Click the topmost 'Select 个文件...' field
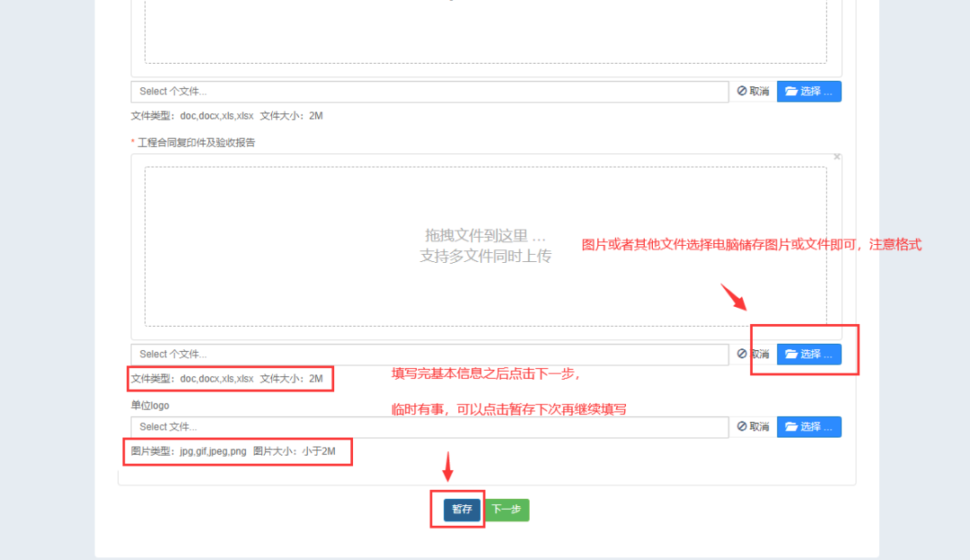970x560 pixels. point(429,92)
